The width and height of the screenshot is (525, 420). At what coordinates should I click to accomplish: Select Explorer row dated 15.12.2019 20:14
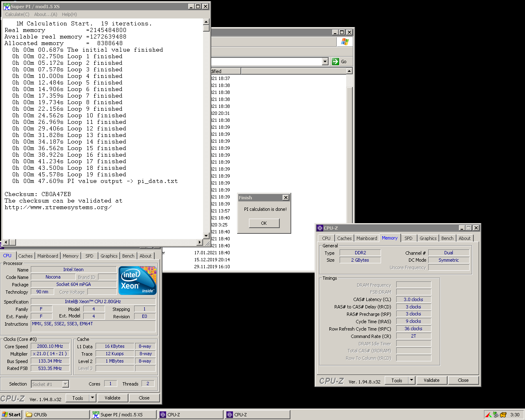pos(212,260)
